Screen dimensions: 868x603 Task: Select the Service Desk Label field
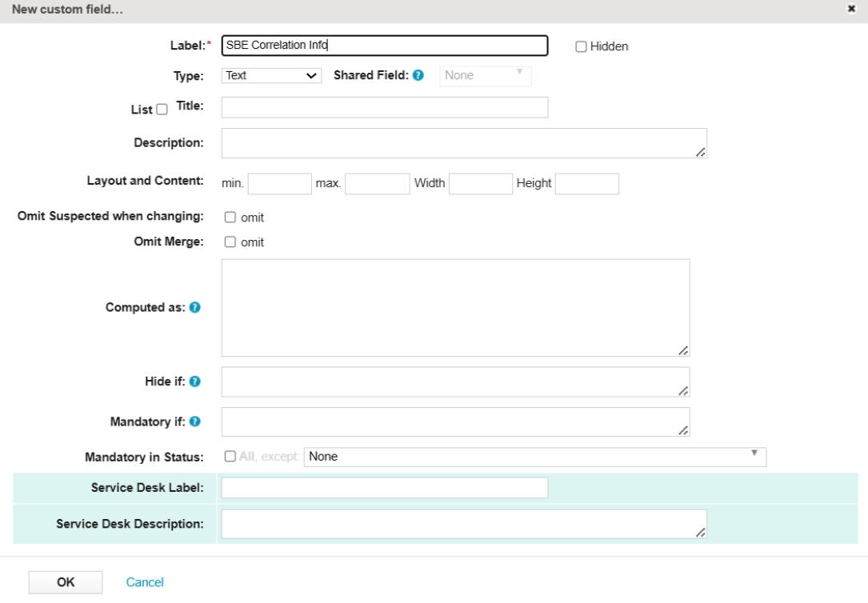[384, 488]
